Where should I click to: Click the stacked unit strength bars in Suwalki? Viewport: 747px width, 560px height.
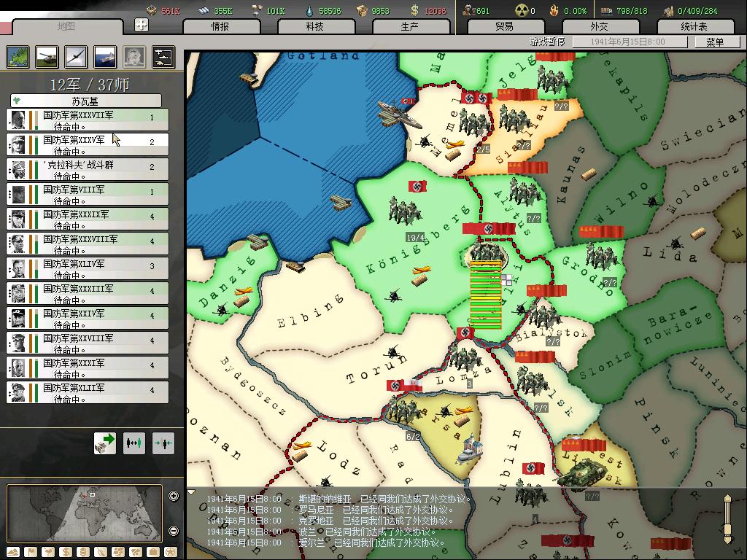pyautogui.click(x=485, y=295)
